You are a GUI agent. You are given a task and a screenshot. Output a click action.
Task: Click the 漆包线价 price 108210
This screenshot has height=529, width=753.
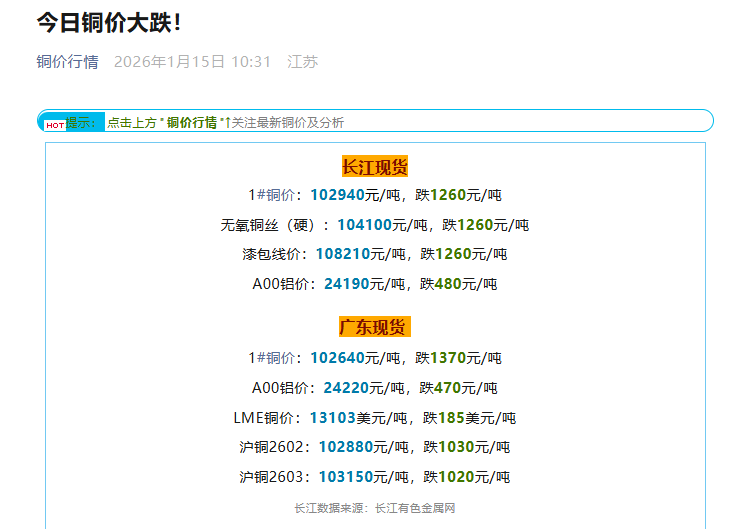[342, 254]
